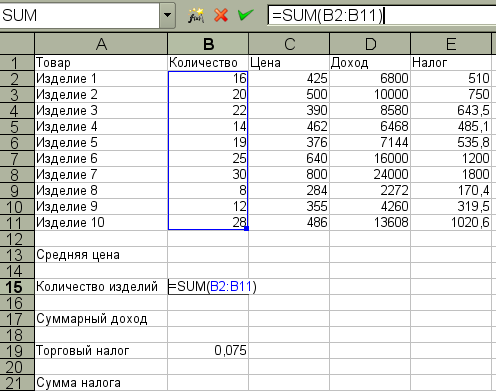Select row 12 header

tap(17, 239)
